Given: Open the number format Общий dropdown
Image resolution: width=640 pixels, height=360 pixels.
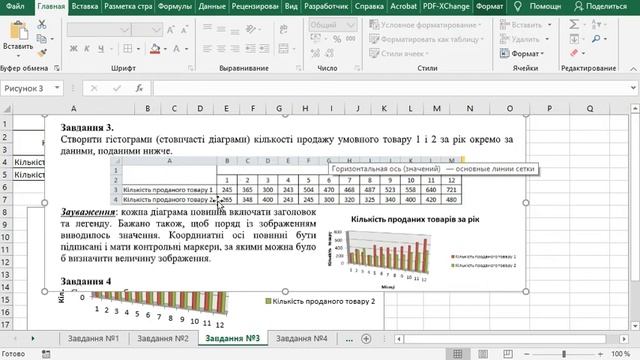Looking at the screenshot, I should coord(332,25).
